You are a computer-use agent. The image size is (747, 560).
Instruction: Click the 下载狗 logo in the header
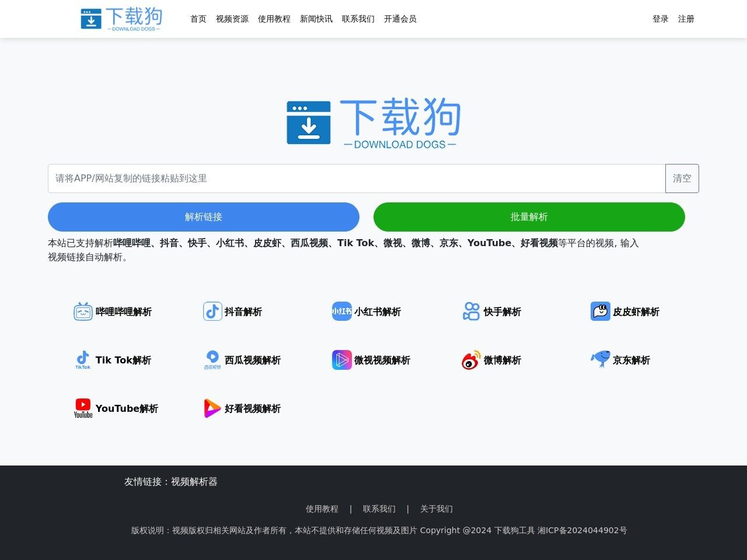tap(120, 18)
